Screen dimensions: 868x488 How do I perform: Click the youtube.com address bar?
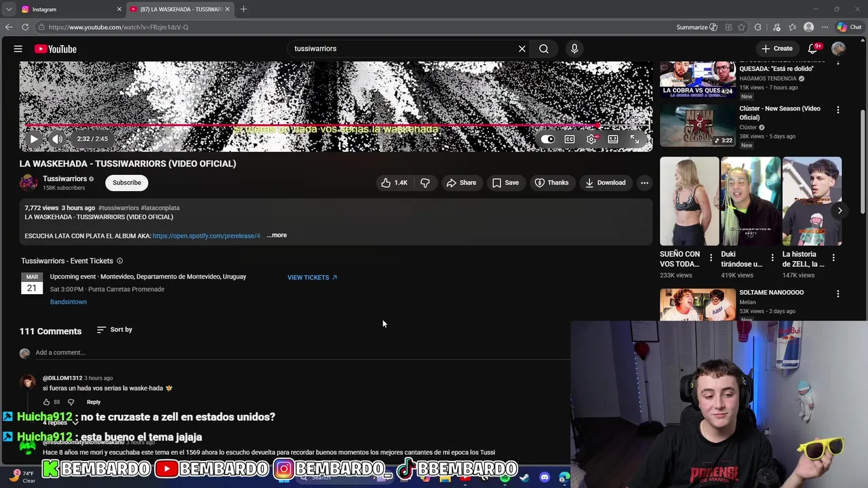point(353,27)
